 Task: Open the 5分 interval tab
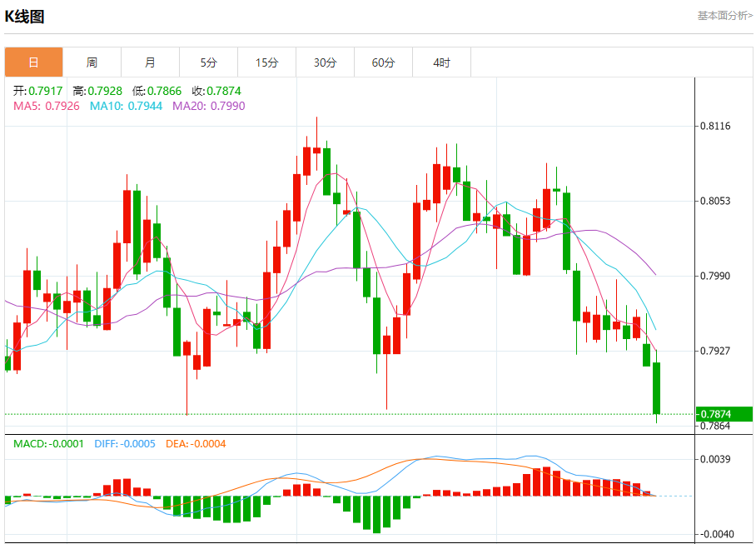pos(208,62)
